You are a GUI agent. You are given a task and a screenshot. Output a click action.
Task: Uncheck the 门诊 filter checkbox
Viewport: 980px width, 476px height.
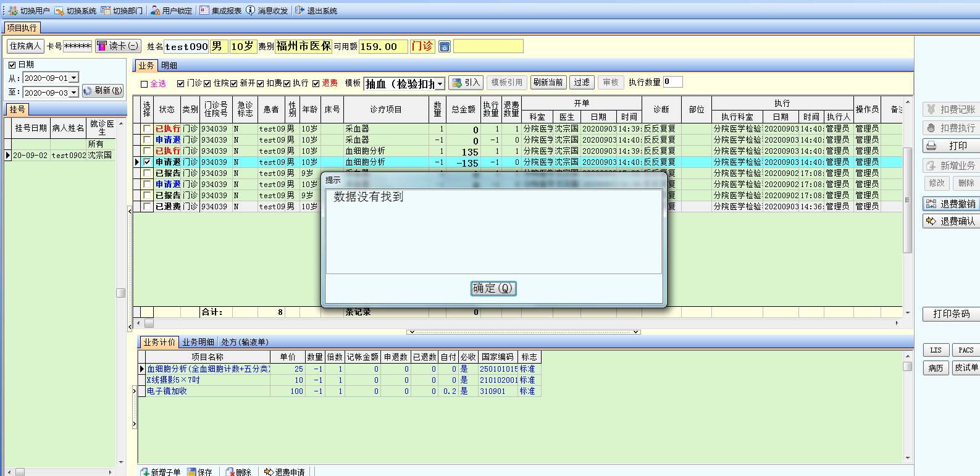tap(181, 83)
